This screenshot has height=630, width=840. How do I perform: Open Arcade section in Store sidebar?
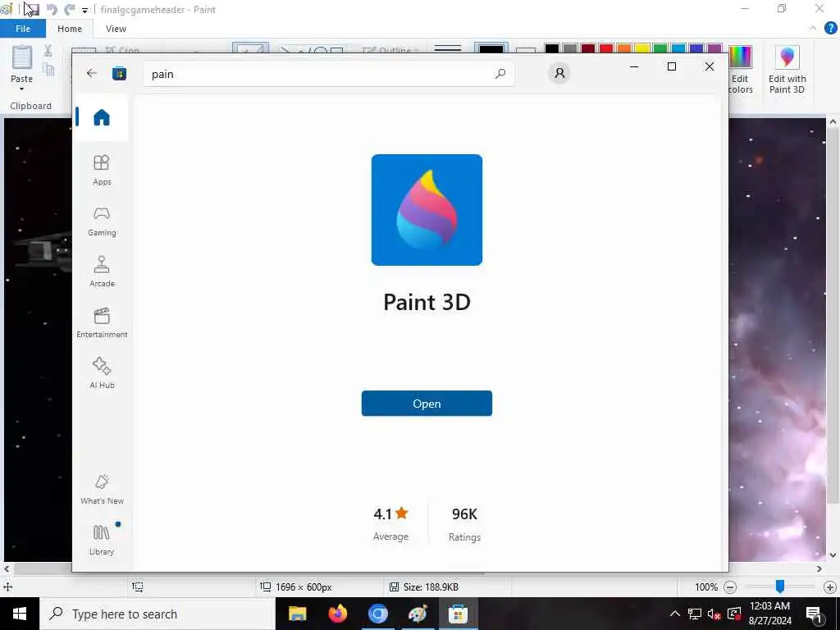click(102, 272)
